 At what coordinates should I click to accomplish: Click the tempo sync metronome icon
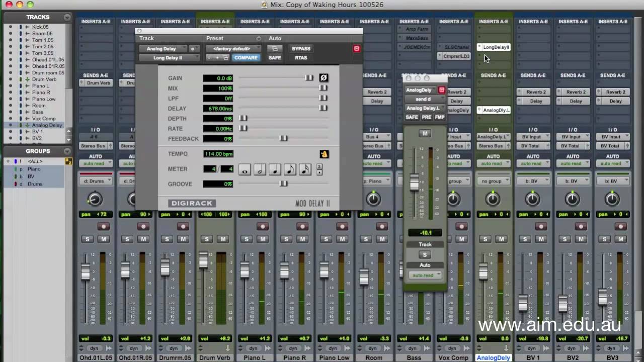(325, 154)
